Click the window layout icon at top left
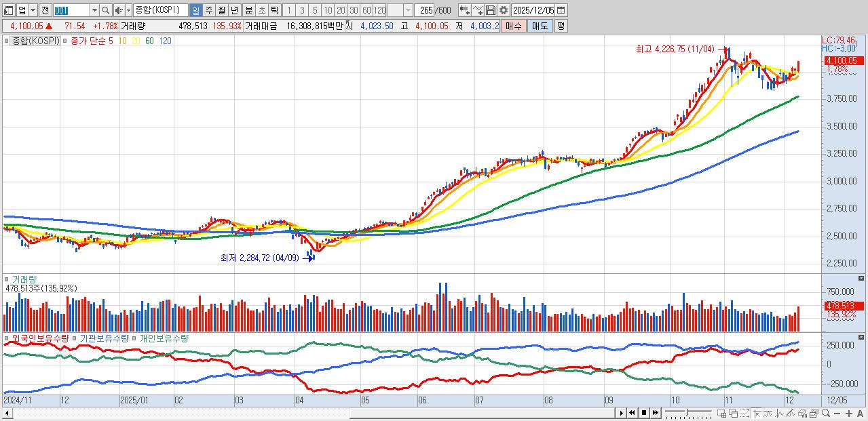 pyautogui.click(x=8, y=10)
